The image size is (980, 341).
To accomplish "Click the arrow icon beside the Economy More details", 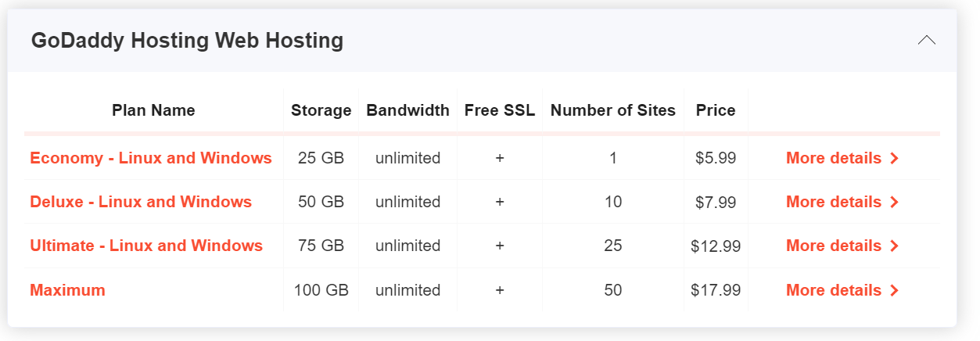I will 895,159.
